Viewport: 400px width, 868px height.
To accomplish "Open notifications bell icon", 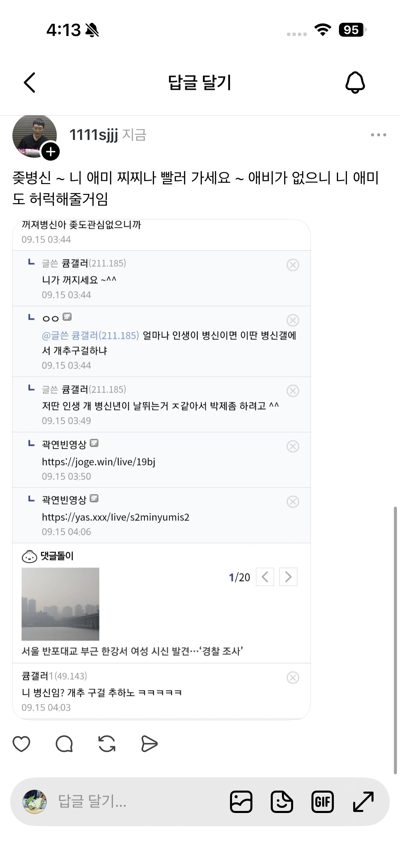I will tap(355, 83).
